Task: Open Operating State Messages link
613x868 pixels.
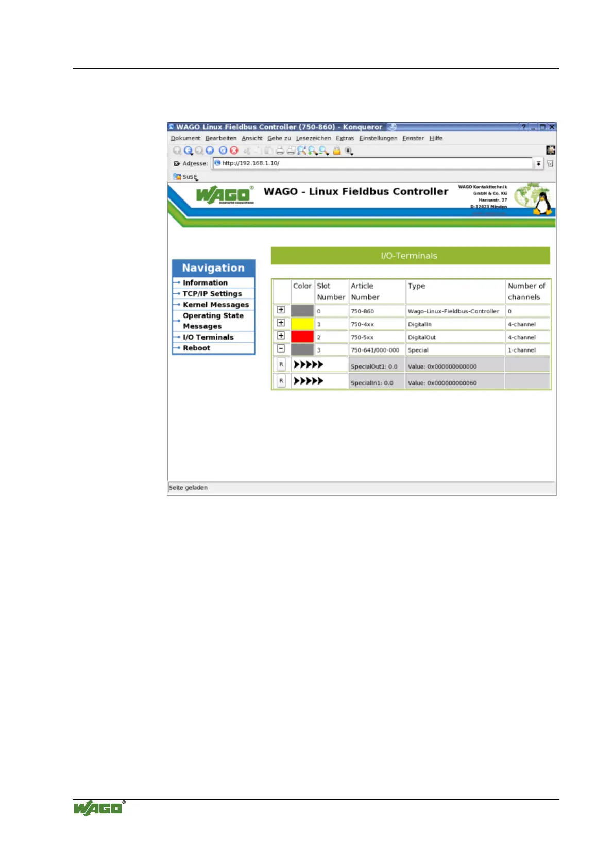Action: coord(213,321)
